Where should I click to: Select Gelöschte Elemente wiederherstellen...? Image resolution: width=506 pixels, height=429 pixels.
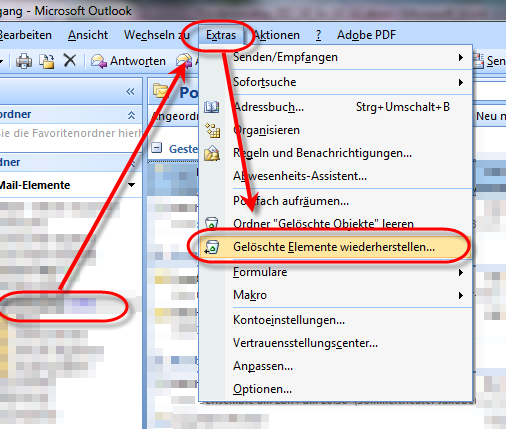coord(336,247)
